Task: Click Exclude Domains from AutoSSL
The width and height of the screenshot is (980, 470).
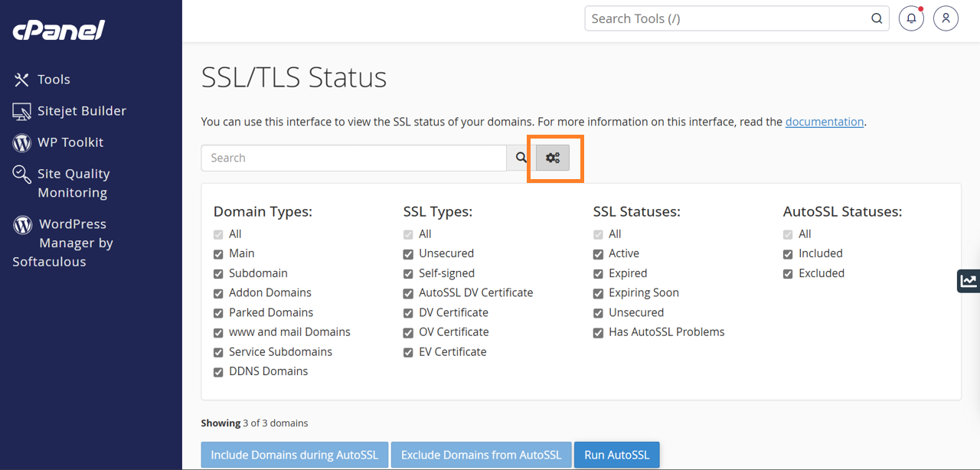Action: point(481,455)
